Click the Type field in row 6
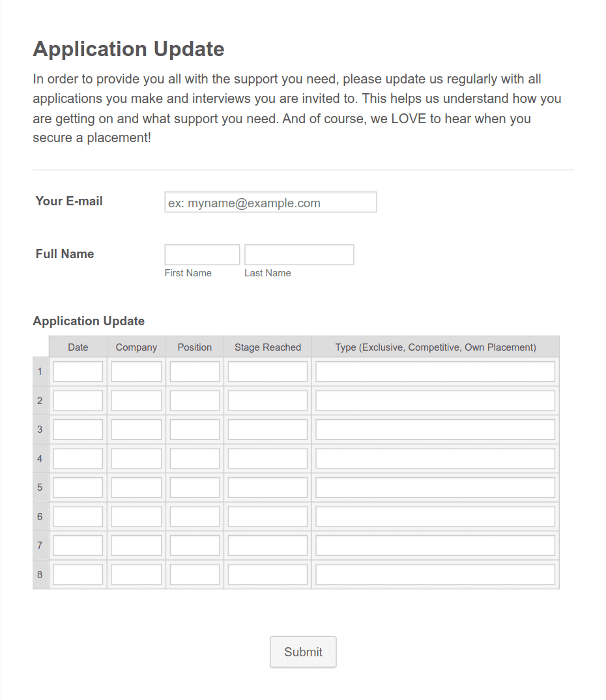 (x=435, y=516)
